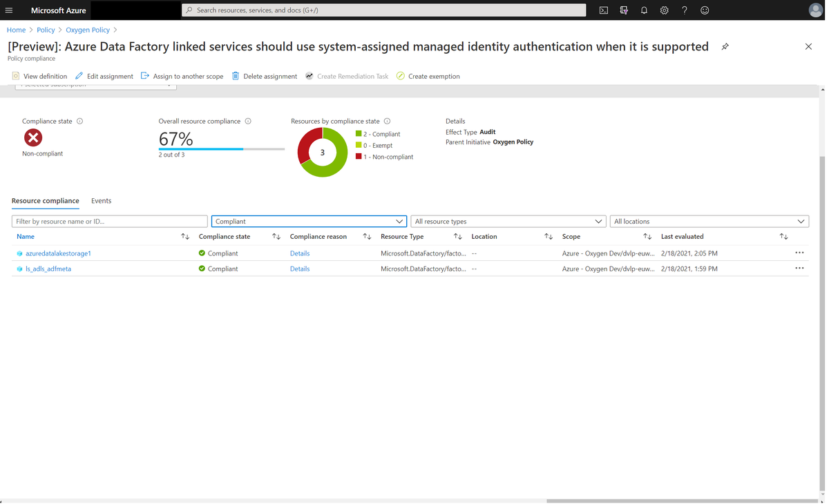The image size is (829, 504).
Task: Click the compliance donut chart
Action: 323,153
